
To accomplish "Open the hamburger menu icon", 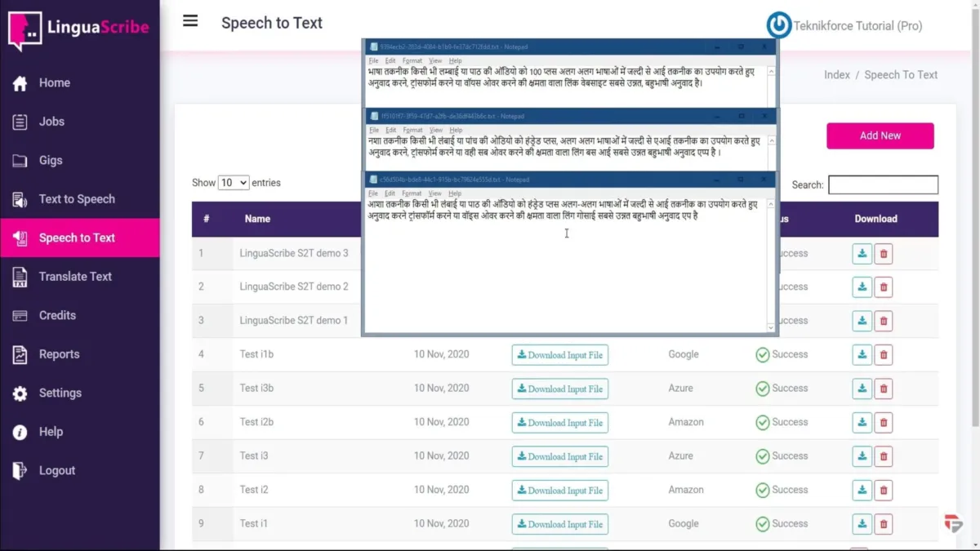I will 190,21.
